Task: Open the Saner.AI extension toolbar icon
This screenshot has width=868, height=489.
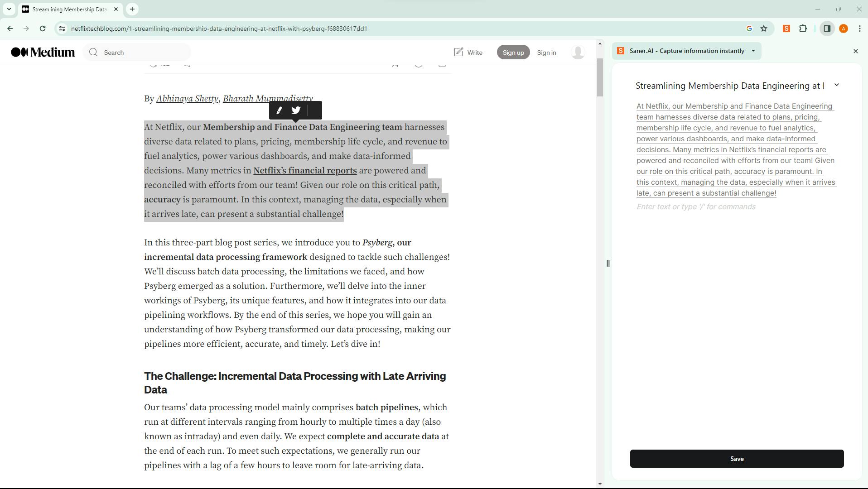Action: click(x=786, y=29)
